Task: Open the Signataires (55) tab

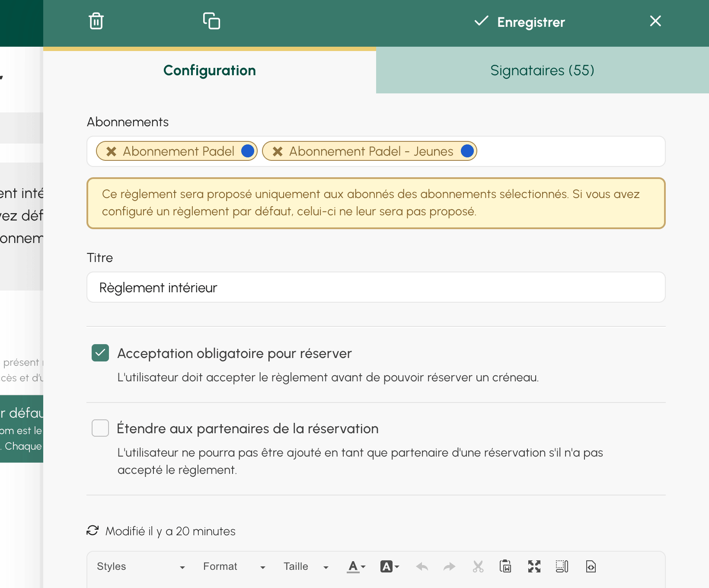Action: coord(543,70)
